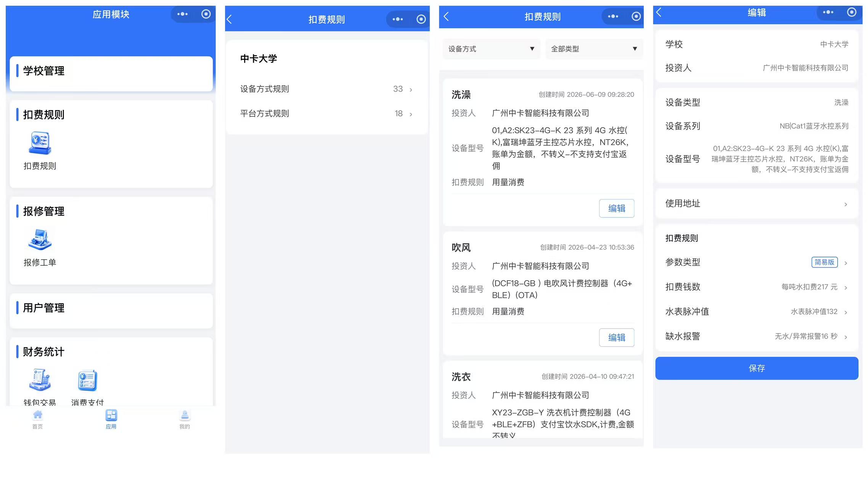Open the 使用地址 row chevron
The height and width of the screenshot is (488, 868).
pyautogui.click(x=845, y=204)
